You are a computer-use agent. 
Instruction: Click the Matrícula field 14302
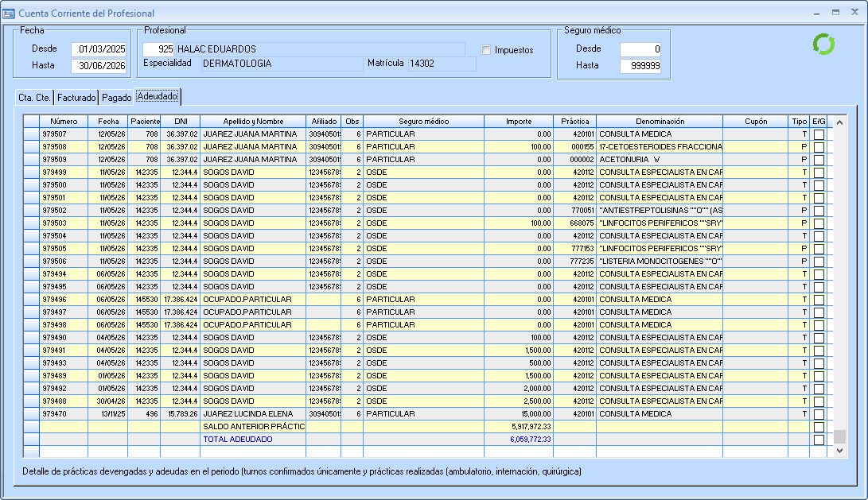(442, 64)
